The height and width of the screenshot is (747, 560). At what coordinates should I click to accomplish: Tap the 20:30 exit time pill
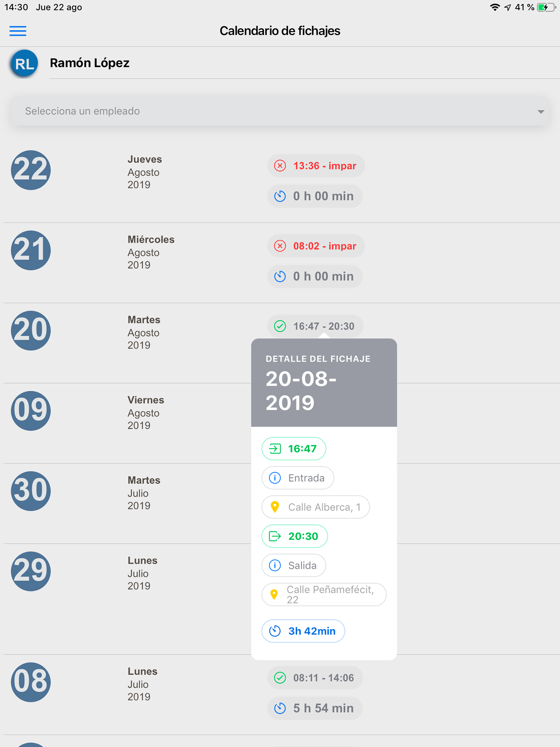[x=294, y=536]
